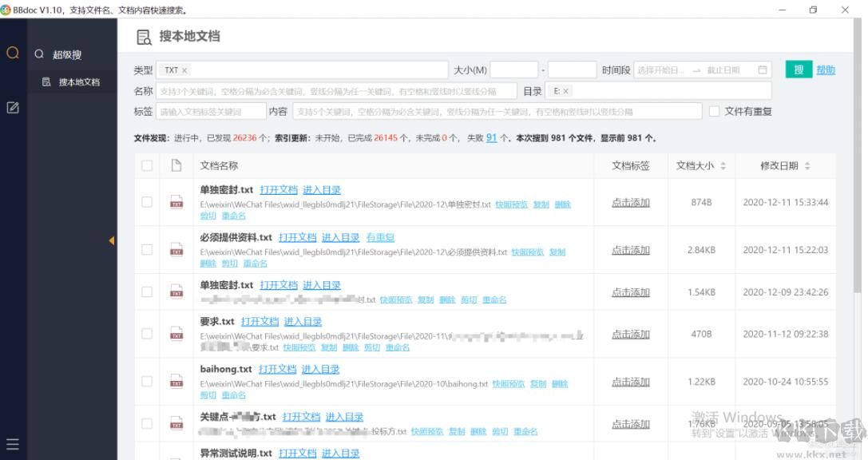Viewport: 868px width, 460px height.
Task: Sort by 文档大小 using its arrows
Action: (725, 165)
